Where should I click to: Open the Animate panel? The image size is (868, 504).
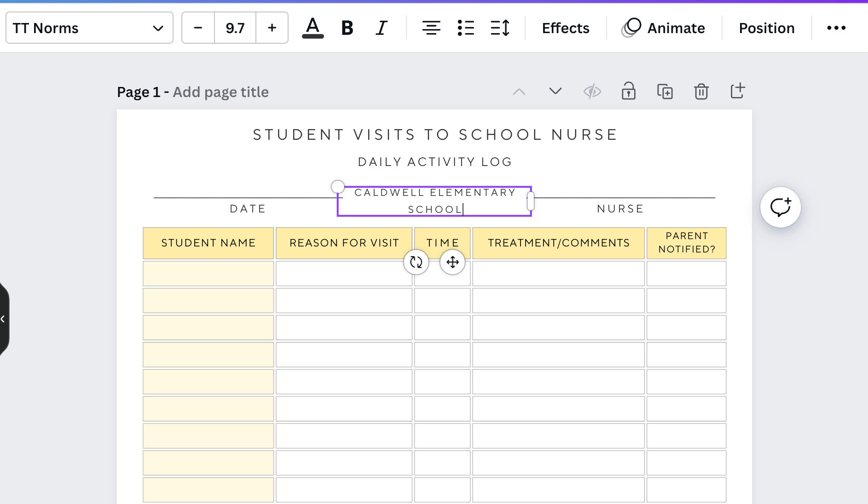tap(664, 28)
